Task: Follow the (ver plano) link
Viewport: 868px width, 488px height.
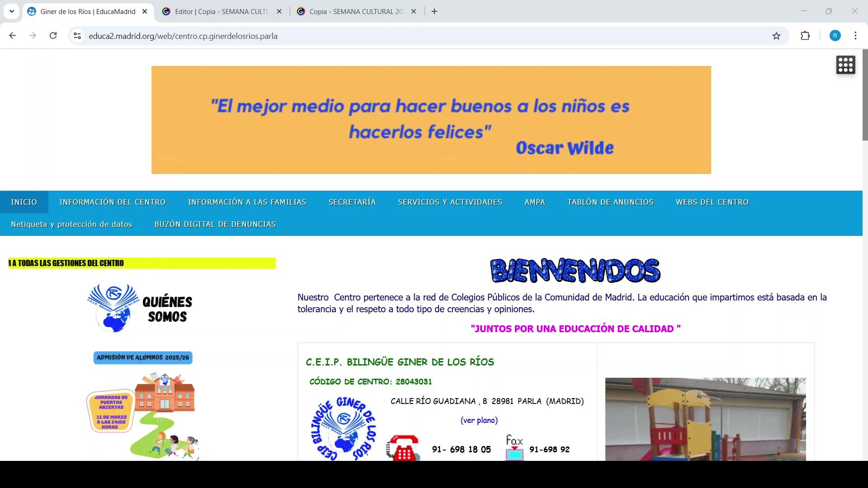Action: click(479, 420)
